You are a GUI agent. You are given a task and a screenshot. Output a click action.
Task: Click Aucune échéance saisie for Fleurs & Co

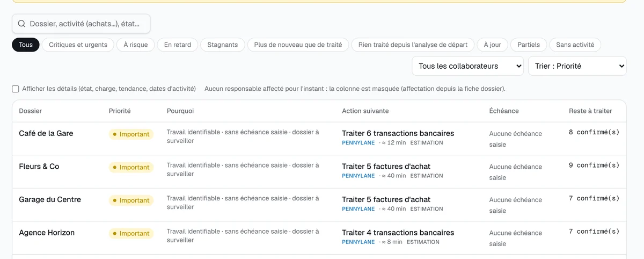[516, 172]
